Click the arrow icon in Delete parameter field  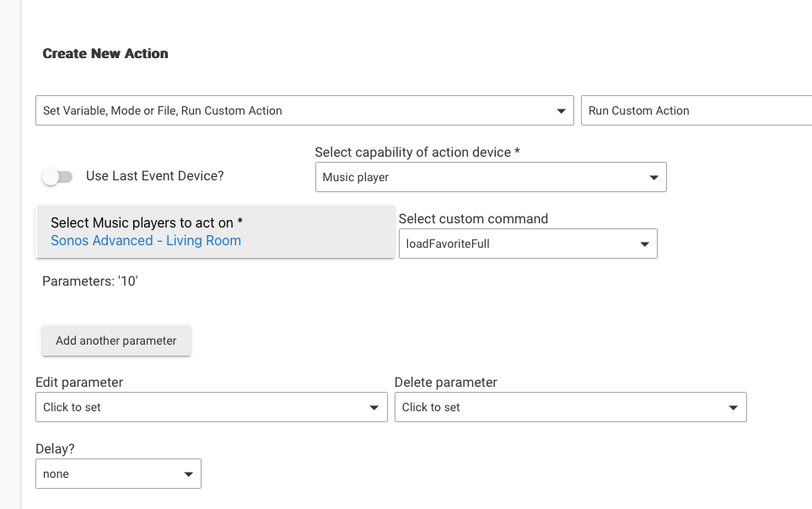click(734, 408)
